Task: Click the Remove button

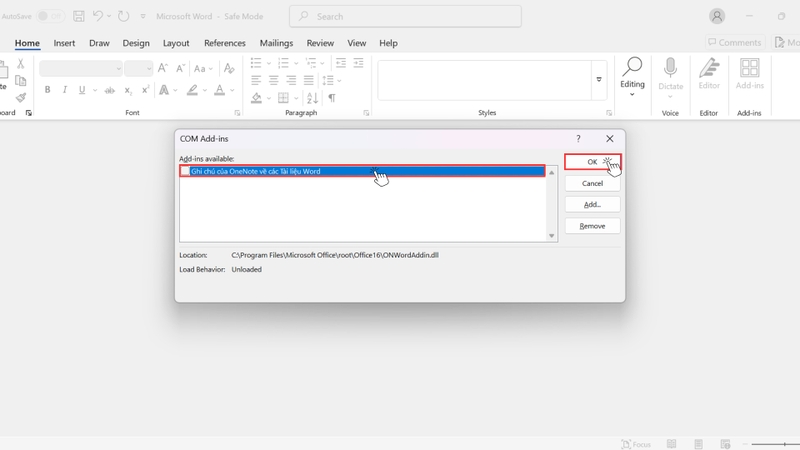Action: 592,226
